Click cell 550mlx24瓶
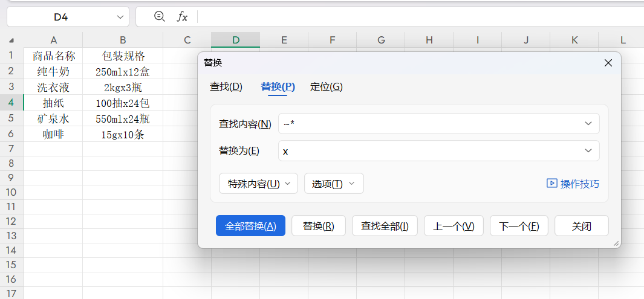The width and height of the screenshot is (644, 299). pos(123,118)
